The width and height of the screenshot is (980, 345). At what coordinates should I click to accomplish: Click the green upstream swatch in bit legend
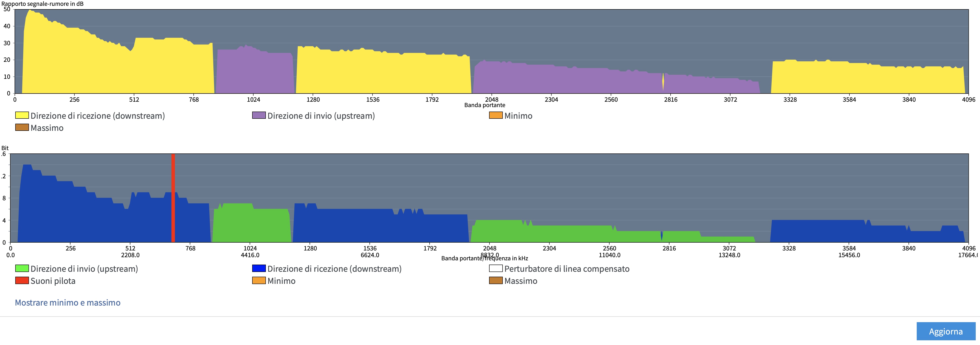(22, 268)
